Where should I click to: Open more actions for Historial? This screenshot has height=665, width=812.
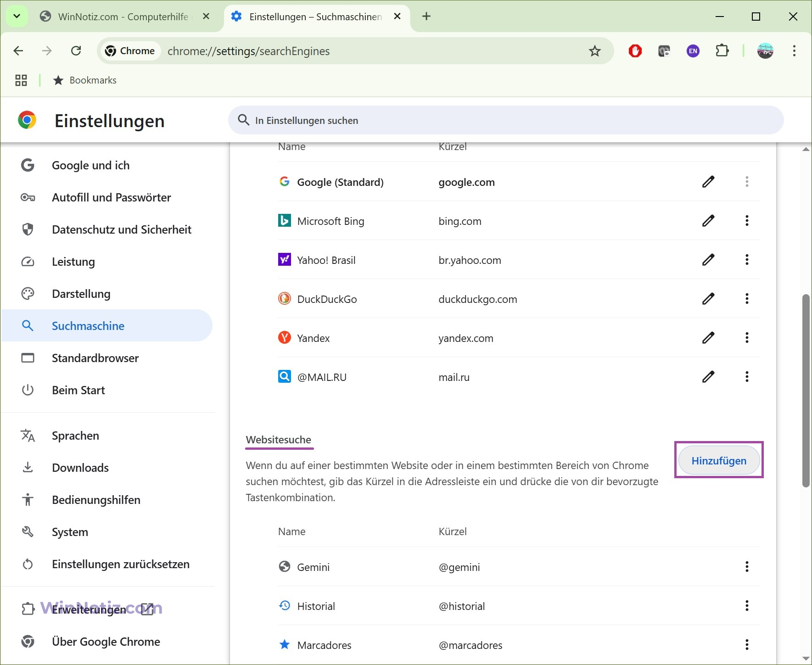coord(747,606)
